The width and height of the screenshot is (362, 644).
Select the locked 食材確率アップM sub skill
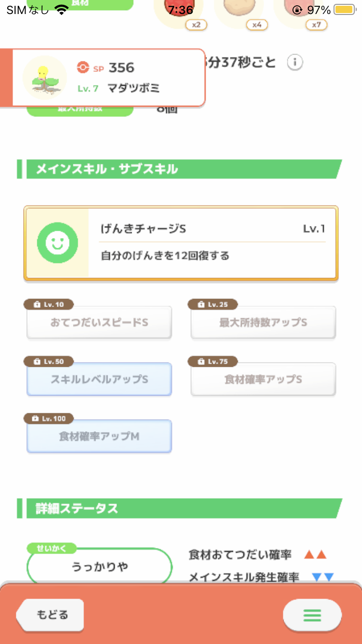point(99,436)
